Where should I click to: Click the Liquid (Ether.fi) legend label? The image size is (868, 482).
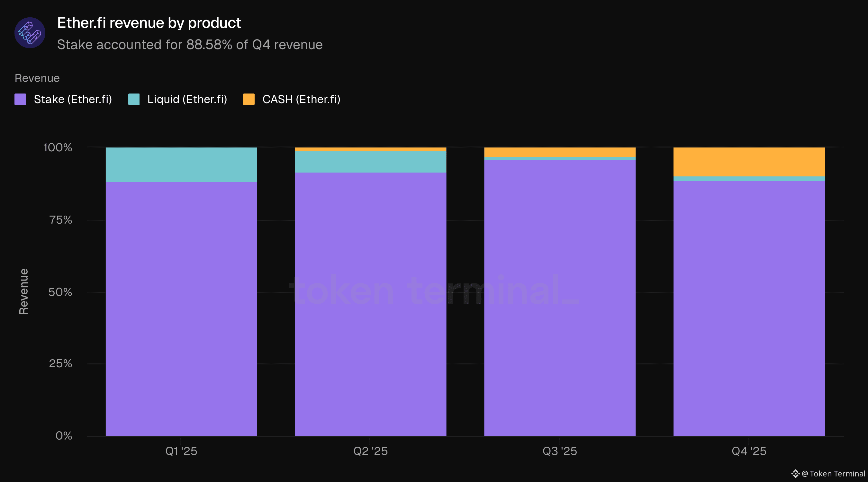coord(187,99)
